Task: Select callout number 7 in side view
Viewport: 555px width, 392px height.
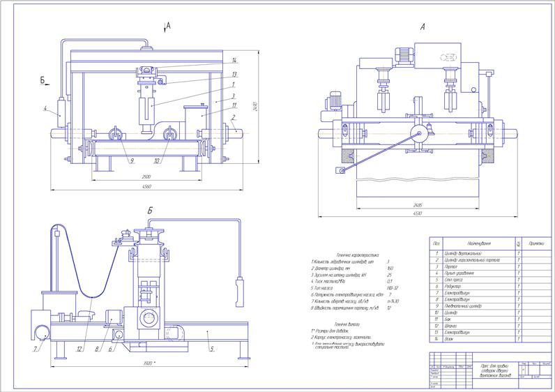Action: (x=35, y=349)
